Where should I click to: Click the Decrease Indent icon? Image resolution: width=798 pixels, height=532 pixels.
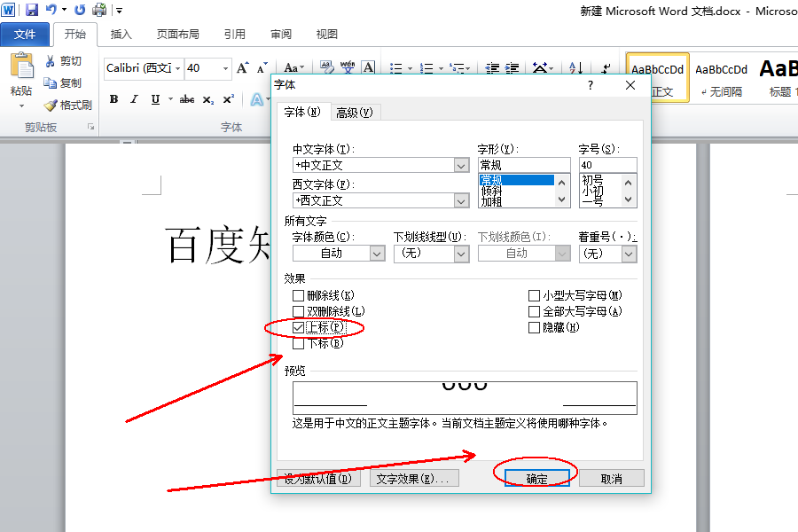pos(492,68)
